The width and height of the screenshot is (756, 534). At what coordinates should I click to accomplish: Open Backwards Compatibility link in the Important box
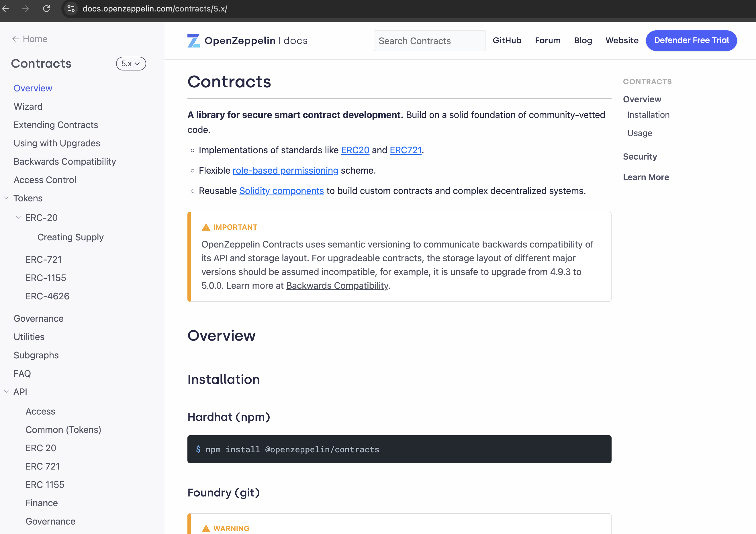337,285
